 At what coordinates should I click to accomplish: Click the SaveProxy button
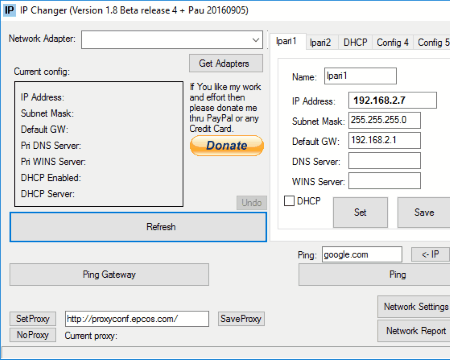point(241,319)
